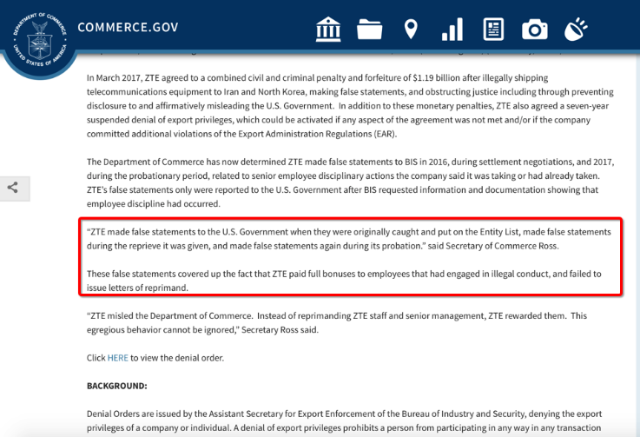Open the COMMERCE.GOV home link
Viewport: 640px width, 437px height.
click(128, 27)
